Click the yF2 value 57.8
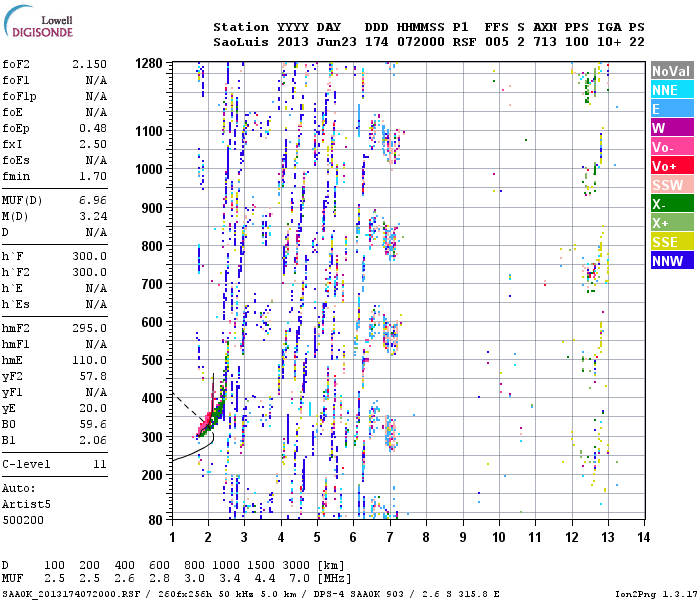 point(93,376)
